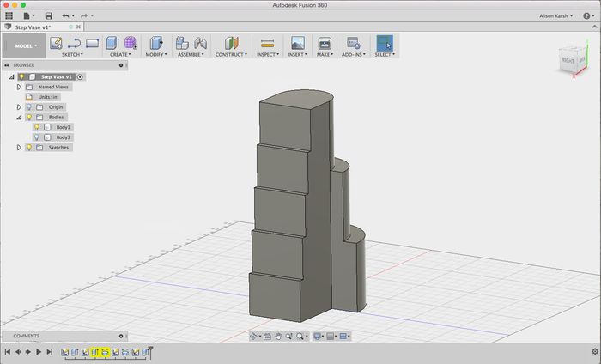Click the Units: in browser item
The image size is (601, 364).
[x=48, y=97]
